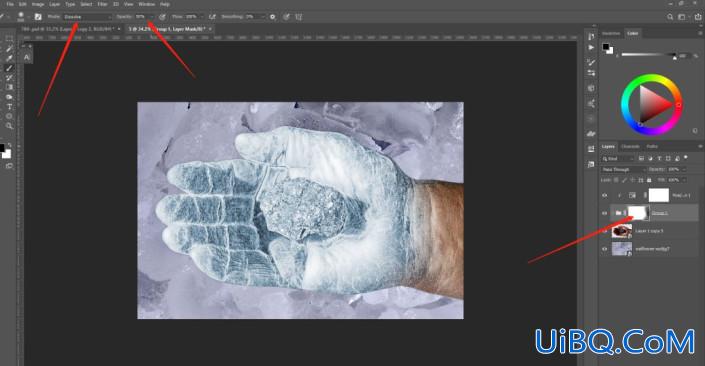This screenshot has height=366, width=705.
Task: Open the layer blend mode Pass Through dropdown
Action: [623, 170]
